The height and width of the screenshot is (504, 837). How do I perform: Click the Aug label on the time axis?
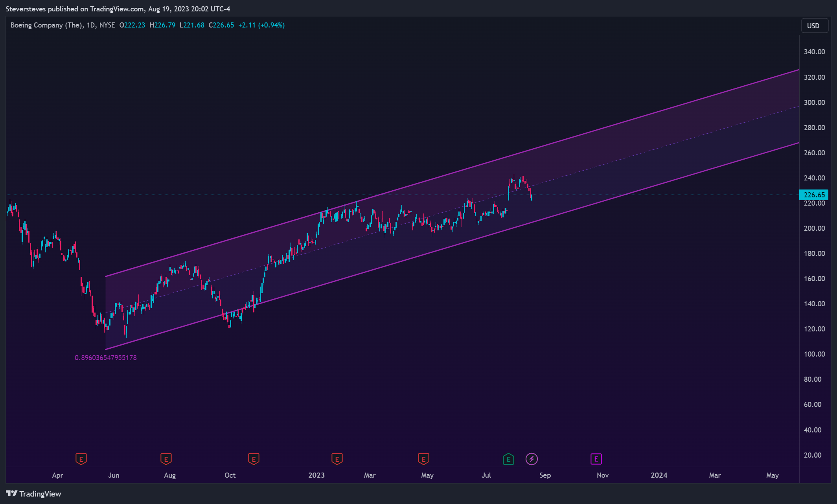point(170,475)
